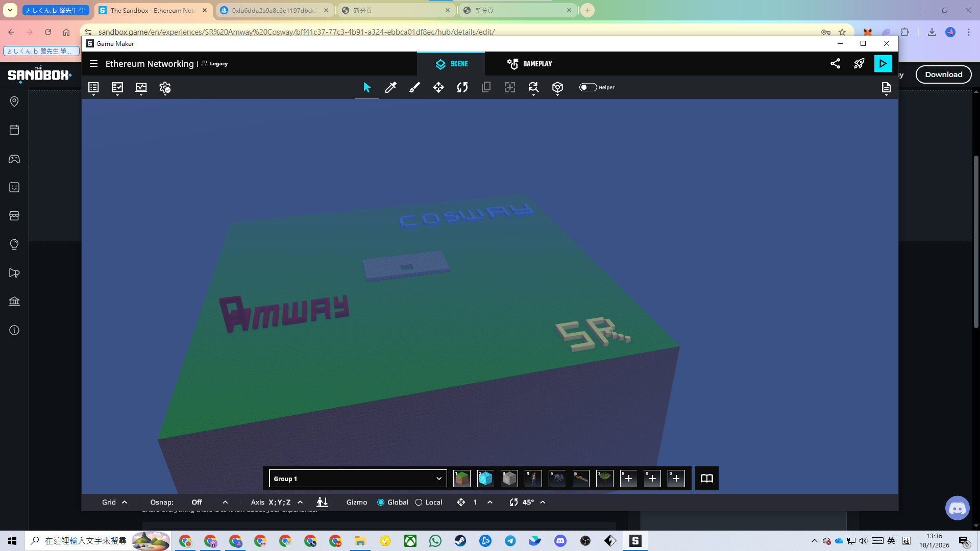This screenshot has height=551, width=980.
Task: Select the grass block in slot 1
Action: (x=462, y=479)
